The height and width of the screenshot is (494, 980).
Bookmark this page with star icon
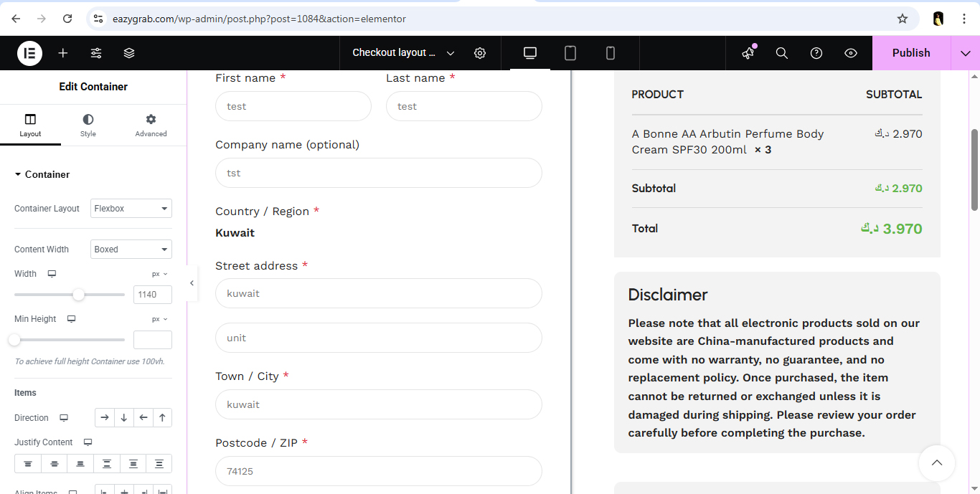(903, 19)
